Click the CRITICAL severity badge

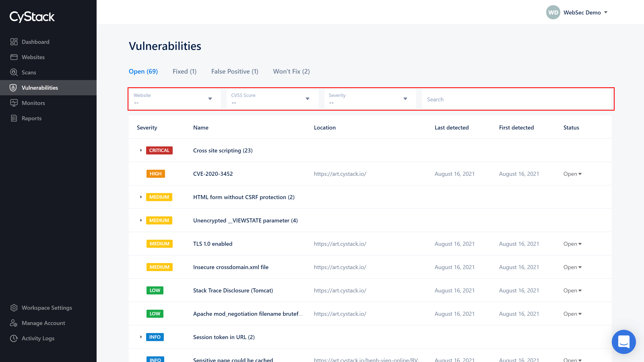159,150
